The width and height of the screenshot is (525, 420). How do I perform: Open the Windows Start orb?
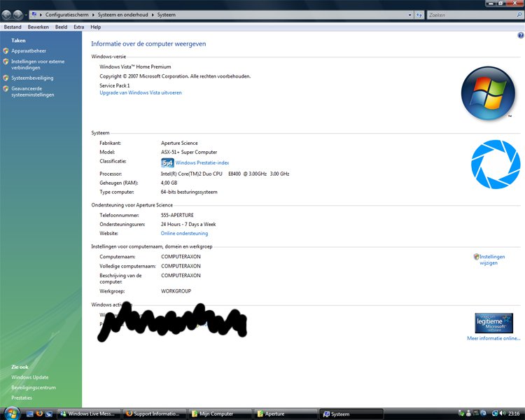(x=12, y=413)
